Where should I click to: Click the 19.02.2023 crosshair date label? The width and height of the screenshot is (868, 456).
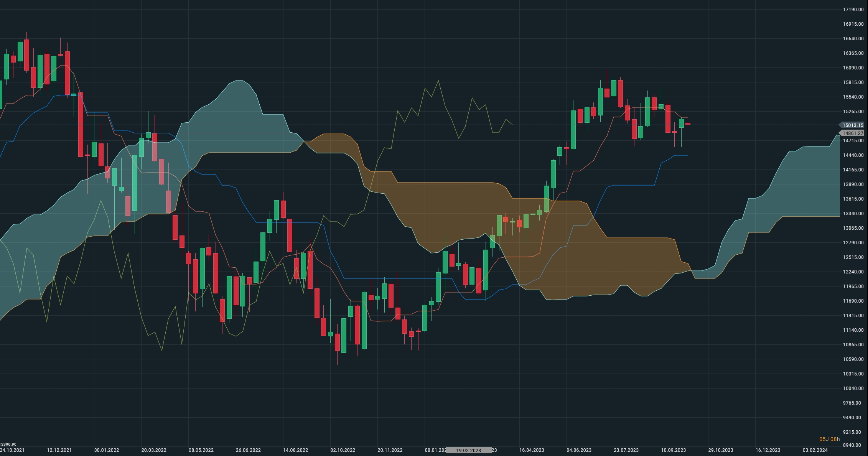point(468,450)
